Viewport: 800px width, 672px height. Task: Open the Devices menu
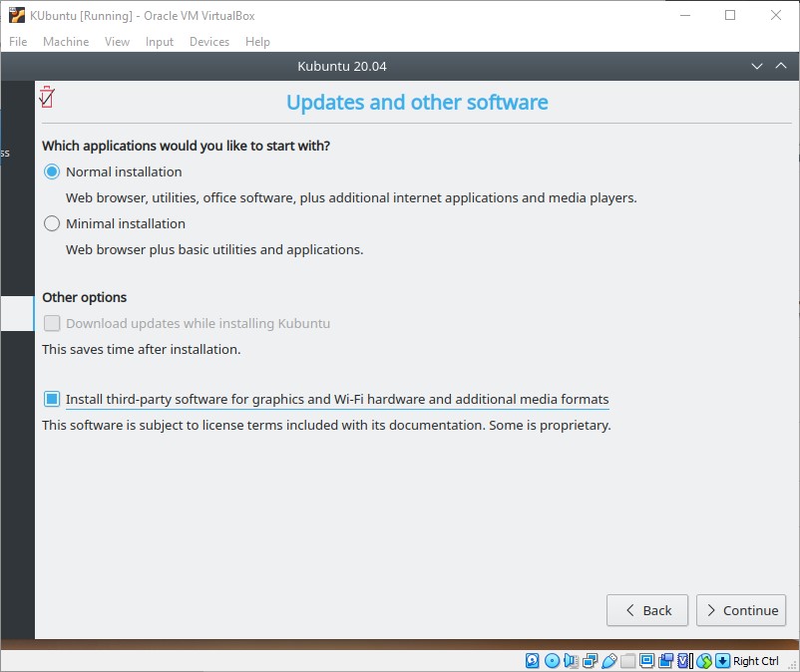coord(209,42)
